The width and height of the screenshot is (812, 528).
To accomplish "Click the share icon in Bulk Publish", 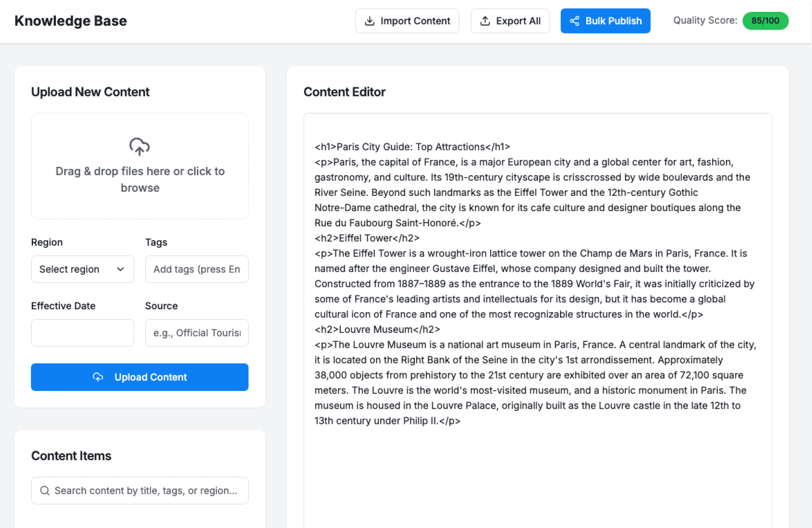I will click(x=574, y=21).
